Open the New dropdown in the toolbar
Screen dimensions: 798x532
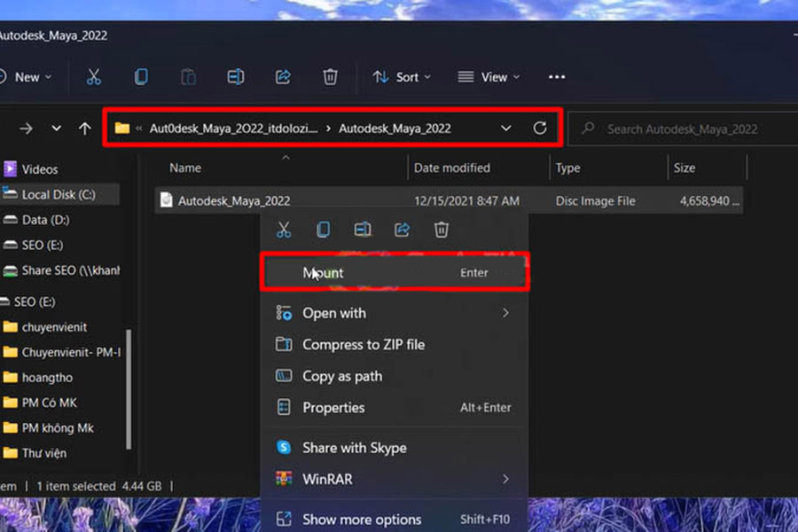click(x=26, y=77)
